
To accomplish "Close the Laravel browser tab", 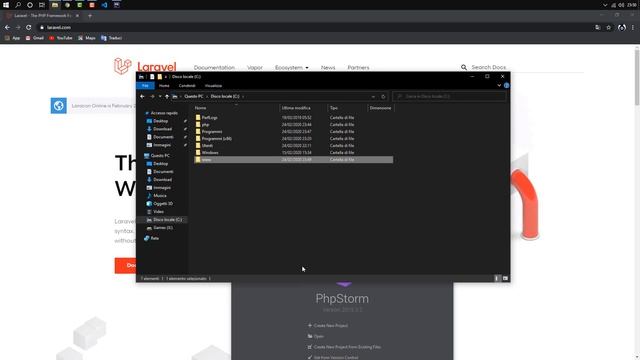I will coord(77,16).
